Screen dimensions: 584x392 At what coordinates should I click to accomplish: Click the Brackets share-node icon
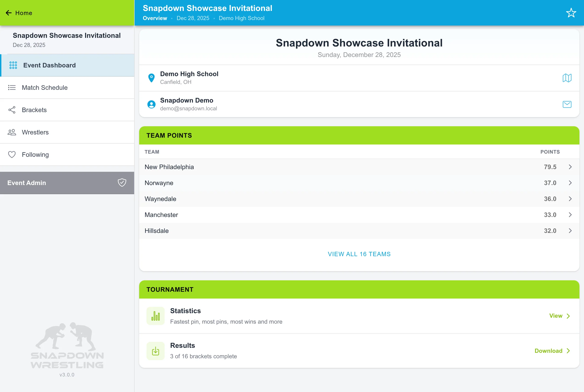pyautogui.click(x=12, y=110)
